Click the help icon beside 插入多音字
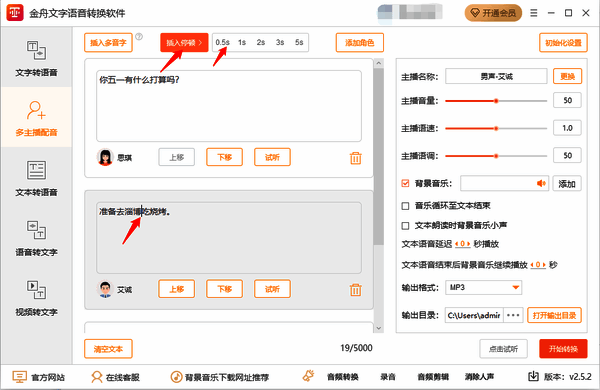Screen dimensions: 600x390 pos(139,37)
